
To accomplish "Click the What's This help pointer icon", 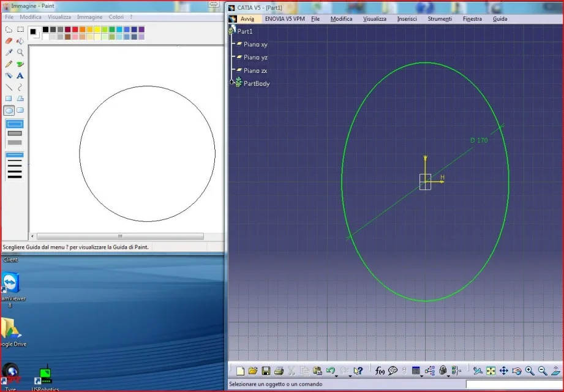I will 358,371.
